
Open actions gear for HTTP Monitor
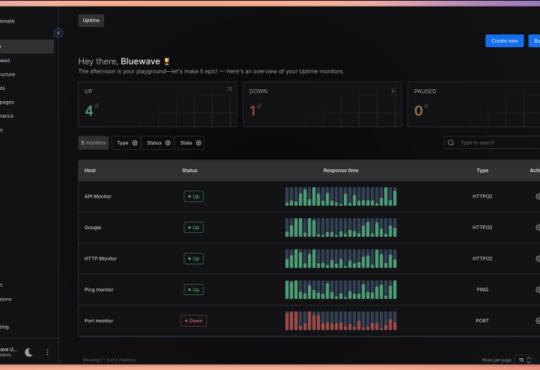tap(538, 258)
